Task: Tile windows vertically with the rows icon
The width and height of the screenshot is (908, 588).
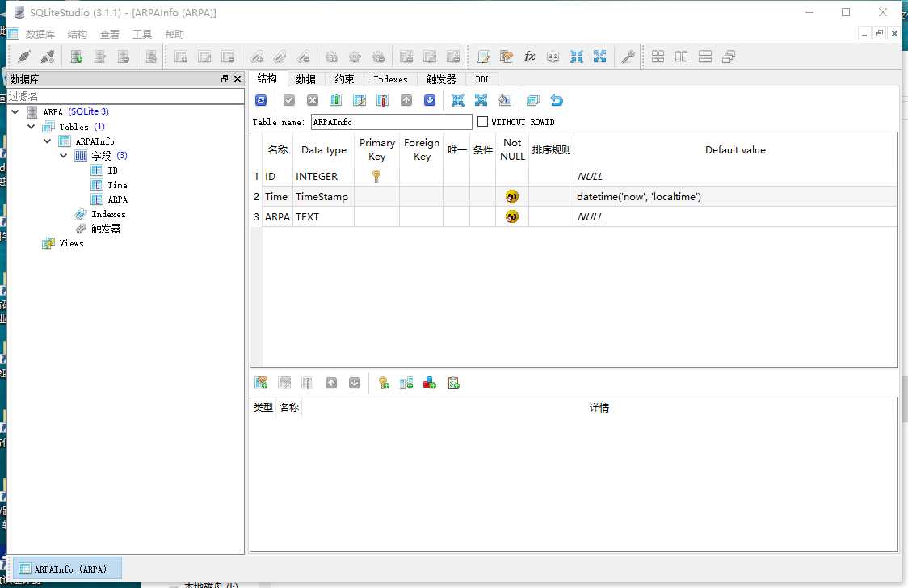Action: coord(704,57)
